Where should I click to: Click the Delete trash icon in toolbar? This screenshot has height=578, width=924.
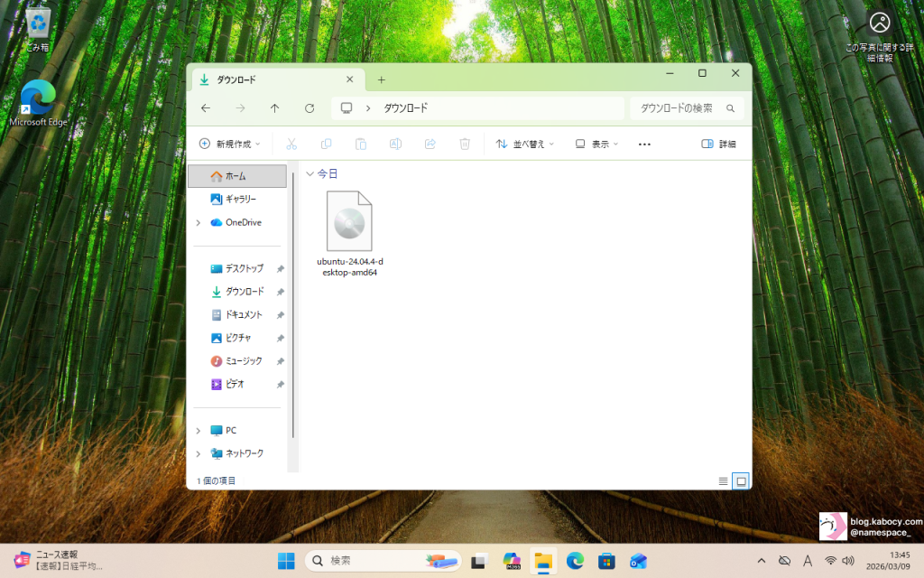[x=465, y=144]
